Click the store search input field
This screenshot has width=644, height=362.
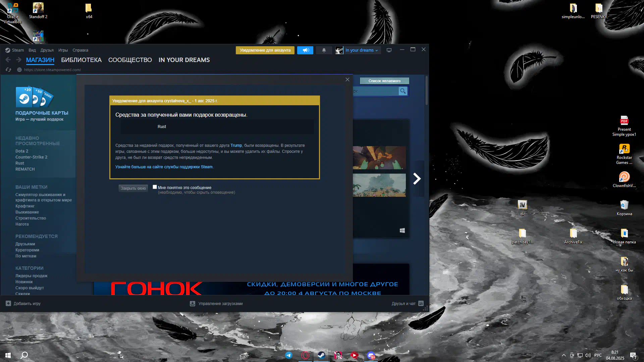(x=376, y=91)
